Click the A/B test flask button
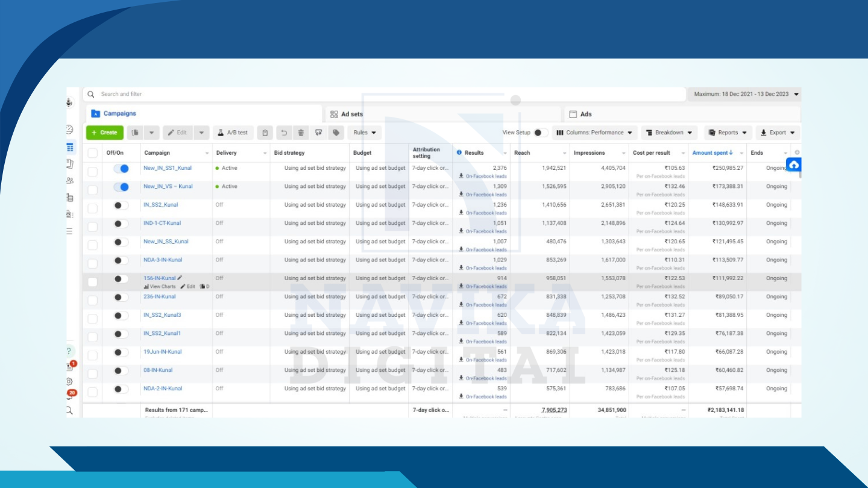This screenshot has height=488, width=868. pos(233,133)
